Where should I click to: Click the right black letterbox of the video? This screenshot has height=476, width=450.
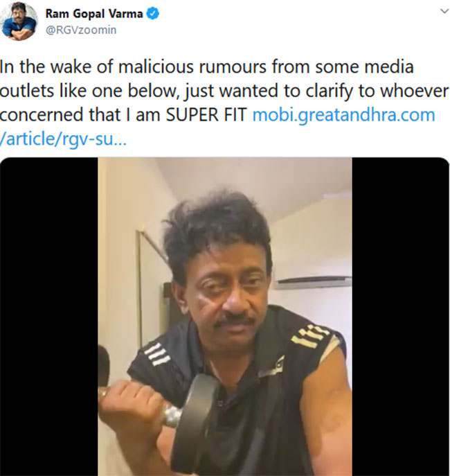pyautogui.click(x=401, y=317)
